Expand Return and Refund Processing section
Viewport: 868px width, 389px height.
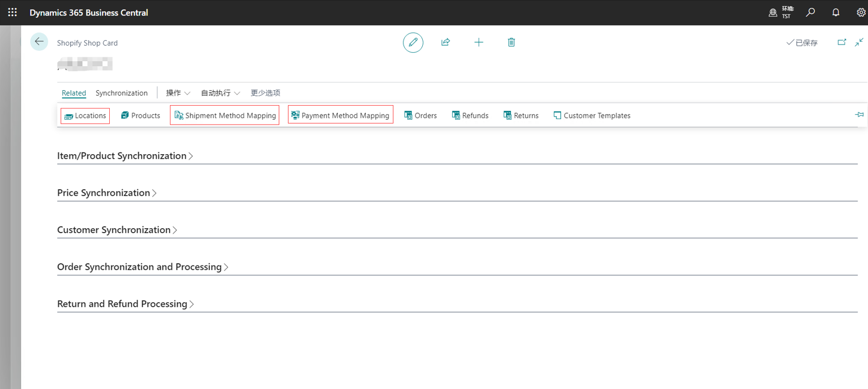[x=126, y=304]
